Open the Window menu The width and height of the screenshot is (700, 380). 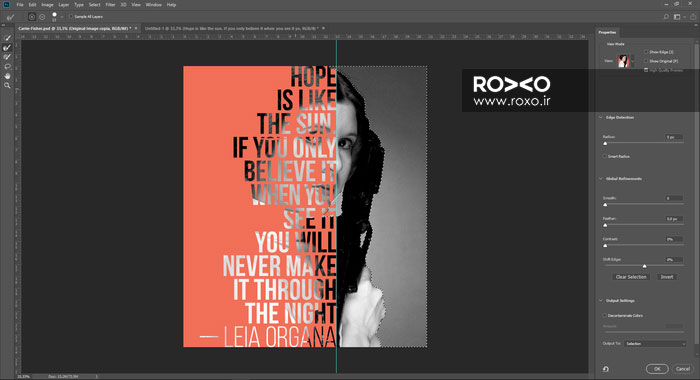[154, 5]
